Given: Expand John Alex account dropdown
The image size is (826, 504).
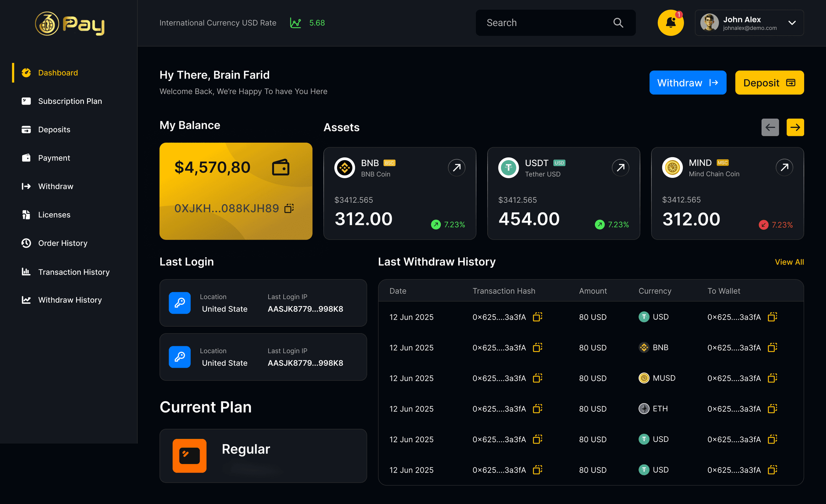Looking at the screenshot, I should [792, 23].
